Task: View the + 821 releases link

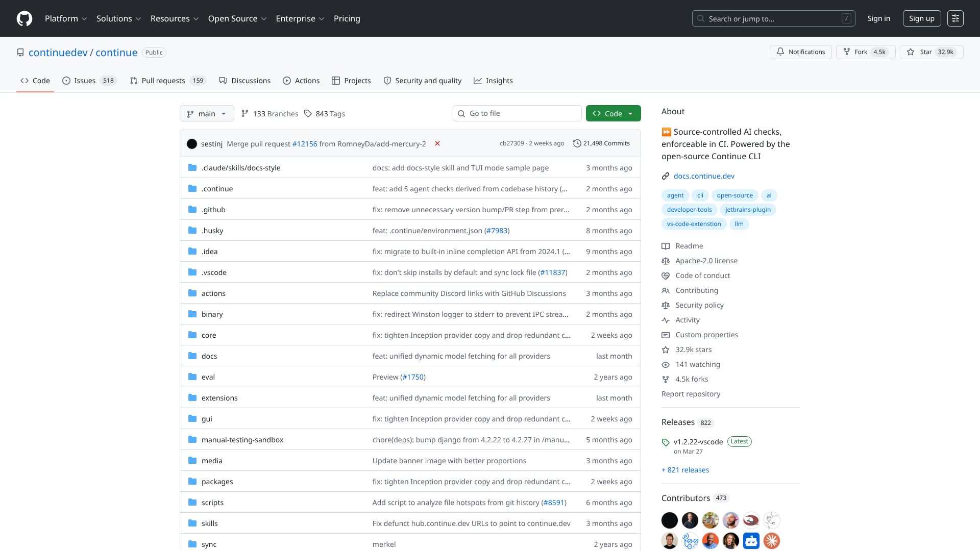Action: pos(685,470)
